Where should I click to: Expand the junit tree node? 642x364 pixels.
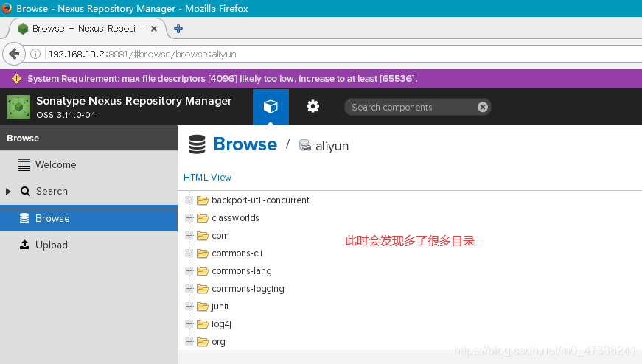click(x=189, y=306)
